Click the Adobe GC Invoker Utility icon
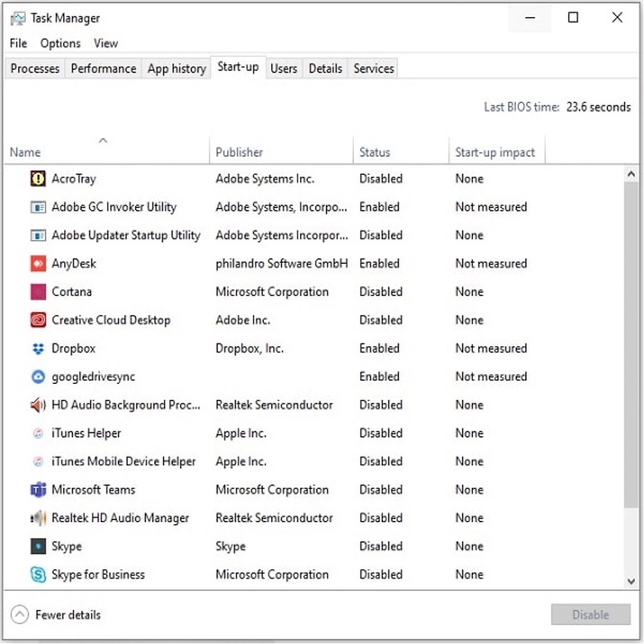Viewport: 644px width, 644px height. click(x=38, y=207)
